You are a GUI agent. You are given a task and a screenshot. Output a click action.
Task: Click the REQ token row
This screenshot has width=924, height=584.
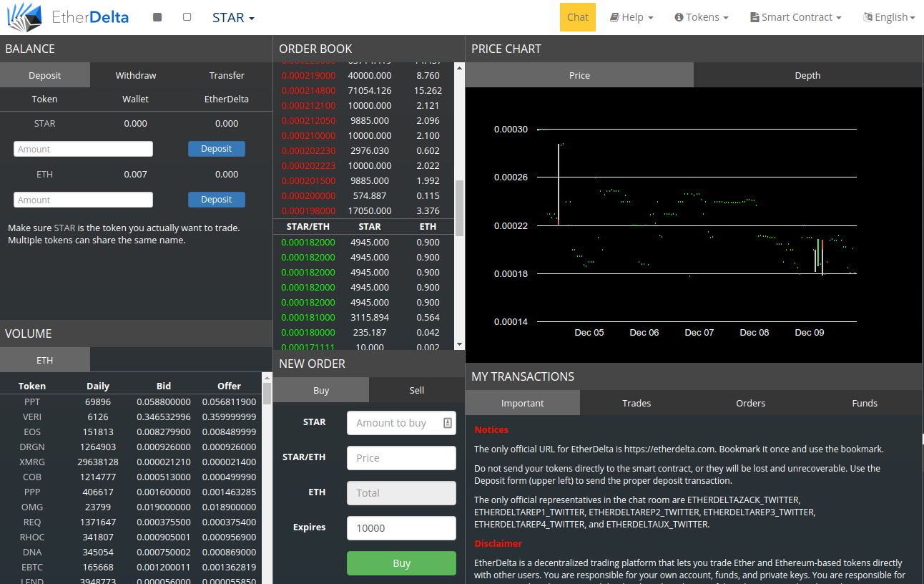[131, 522]
